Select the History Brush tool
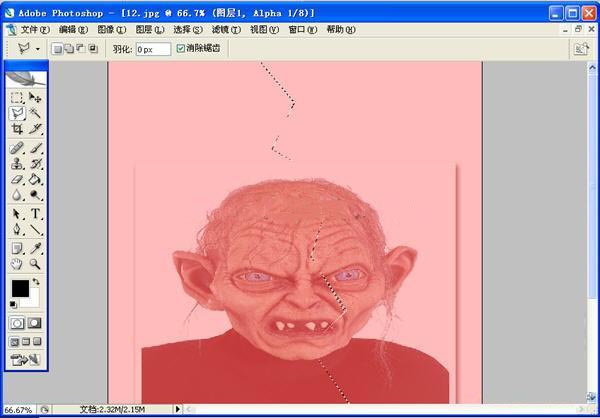 pos(35,164)
